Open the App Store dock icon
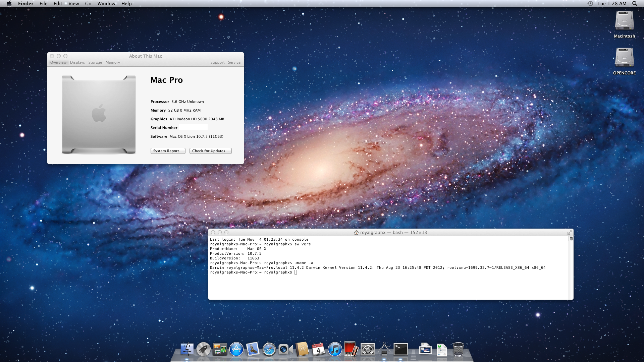Screen dimensions: 644x362 pyautogui.click(x=236, y=349)
